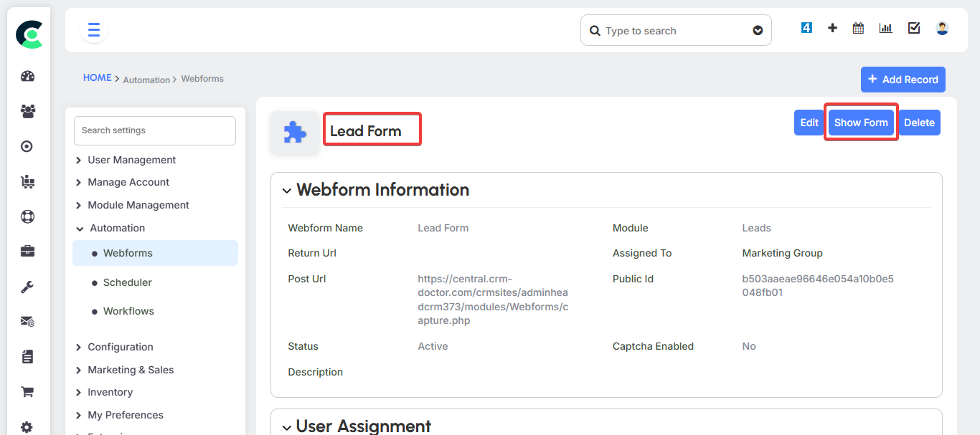Expand the Marketing & Sales section
Image resolution: width=980 pixels, height=435 pixels.
coord(131,369)
